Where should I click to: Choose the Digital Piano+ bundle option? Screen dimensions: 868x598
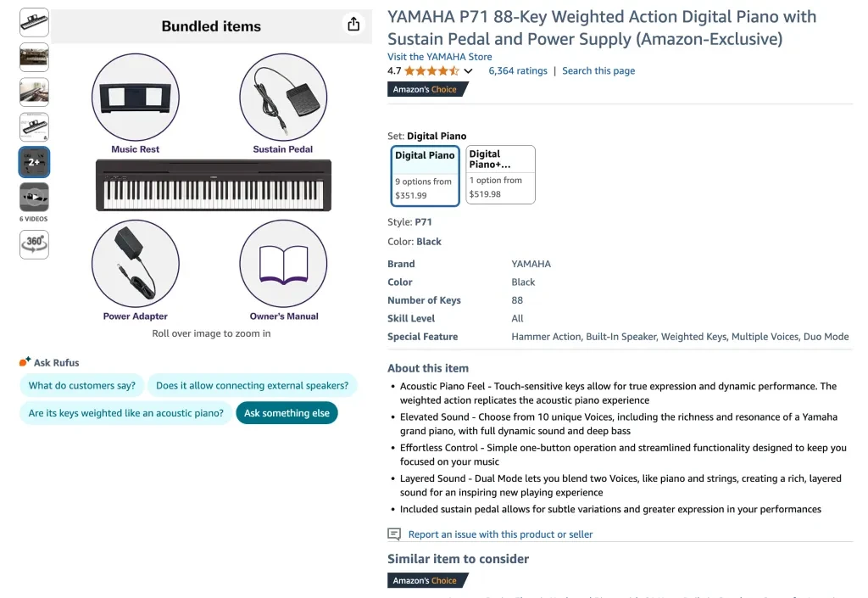pos(500,175)
